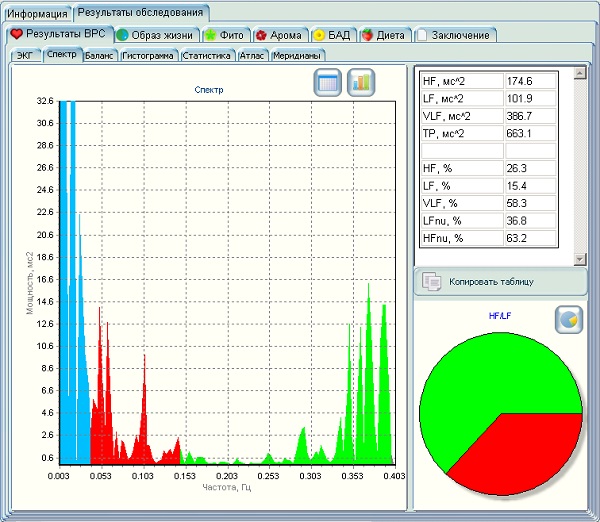The width and height of the screenshot is (600, 522).
Task: Switch to the Атлас tab
Action: pos(252,55)
